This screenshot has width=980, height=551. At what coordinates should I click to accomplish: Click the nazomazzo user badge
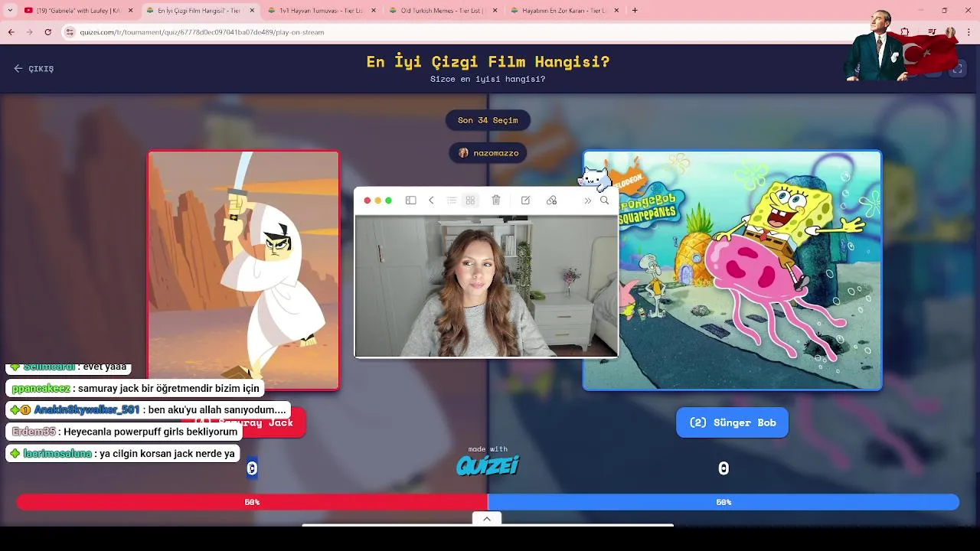[488, 153]
